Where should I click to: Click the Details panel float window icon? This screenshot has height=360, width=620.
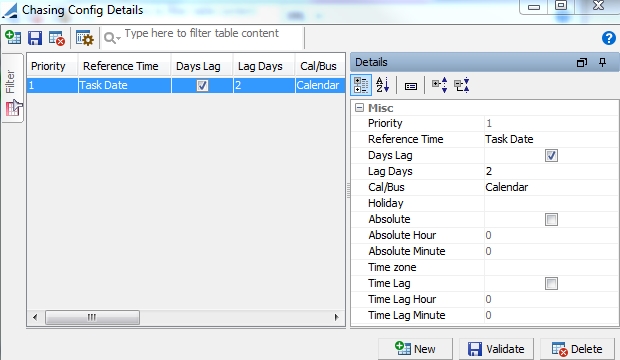(582, 63)
